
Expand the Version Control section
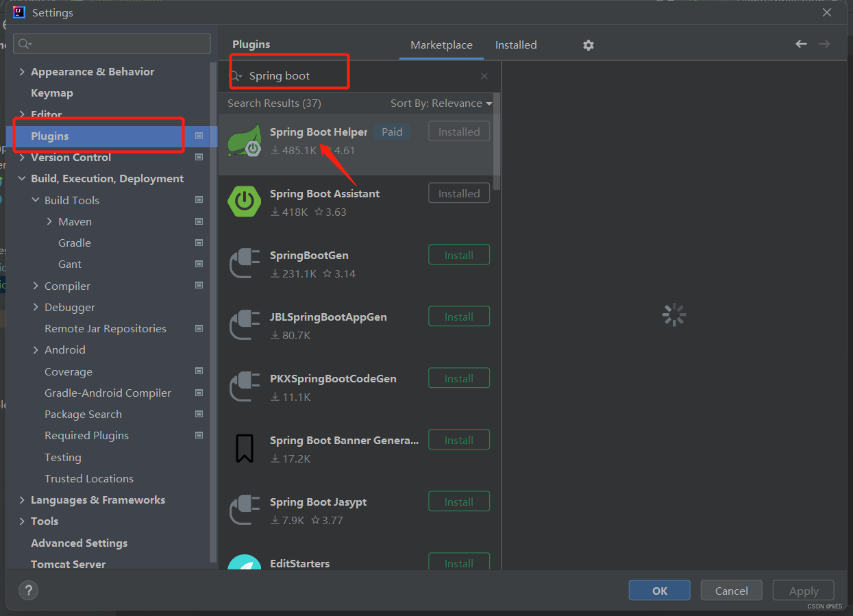click(22, 158)
